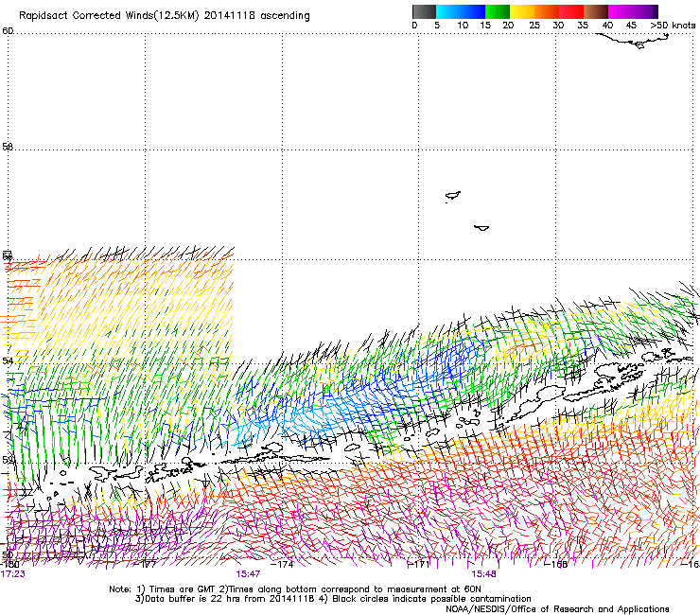Click the 'NOAA/NESDIS/Office of Research and Applications' credit

coord(557,609)
